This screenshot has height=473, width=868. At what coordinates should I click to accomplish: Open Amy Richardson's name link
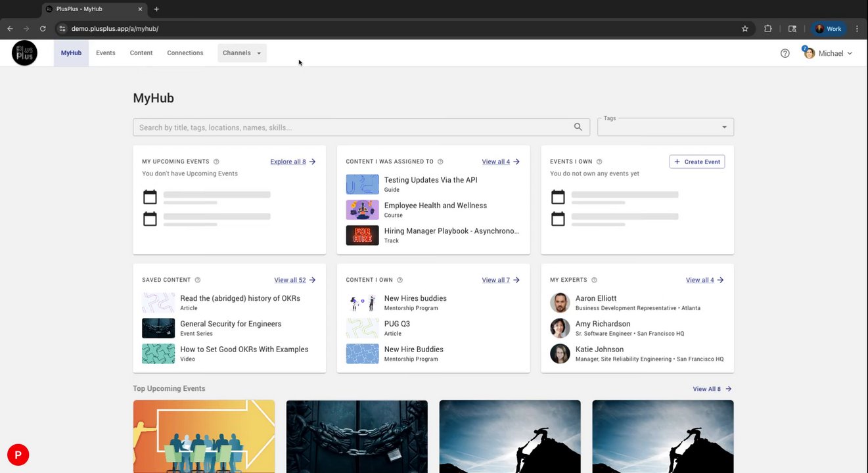point(603,324)
